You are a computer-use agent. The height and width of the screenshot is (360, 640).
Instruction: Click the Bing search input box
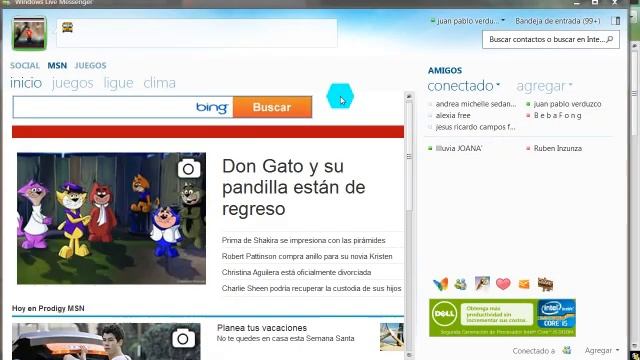tap(122, 107)
